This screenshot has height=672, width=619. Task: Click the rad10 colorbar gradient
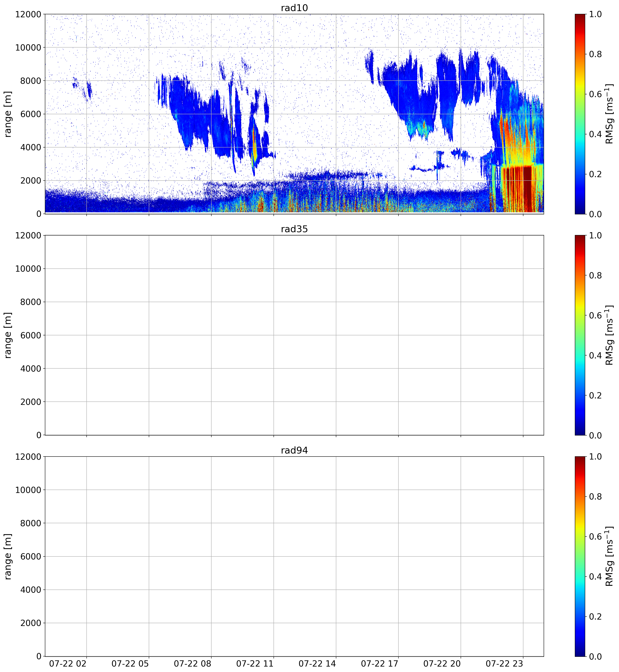click(580, 114)
